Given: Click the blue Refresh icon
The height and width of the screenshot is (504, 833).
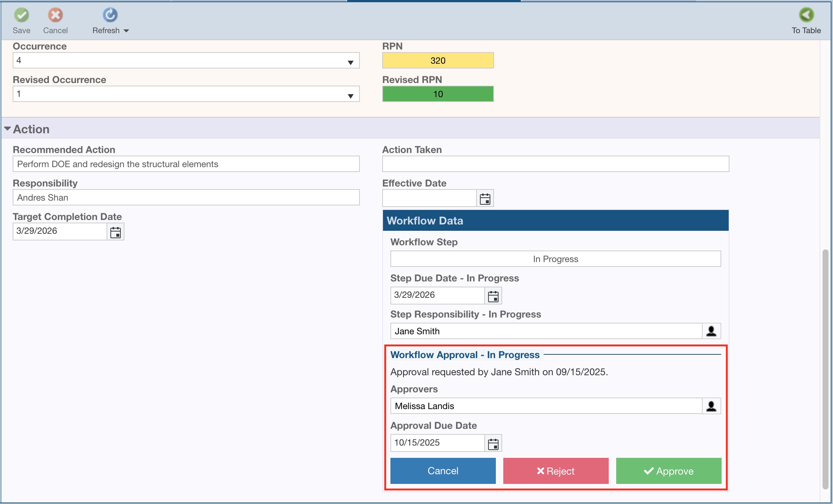Looking at the screenshot, I should [x=110, y=15].
